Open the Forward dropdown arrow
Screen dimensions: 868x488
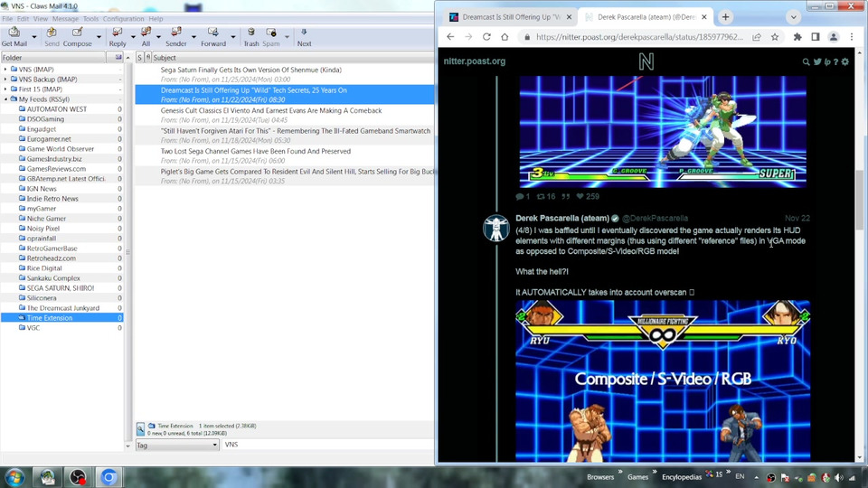[232, 37]
